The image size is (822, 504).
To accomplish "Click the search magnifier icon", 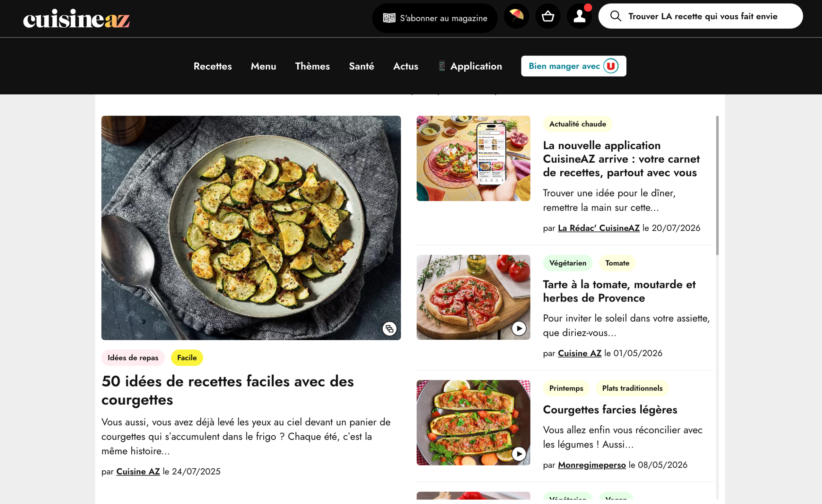I will click(616, 16).
